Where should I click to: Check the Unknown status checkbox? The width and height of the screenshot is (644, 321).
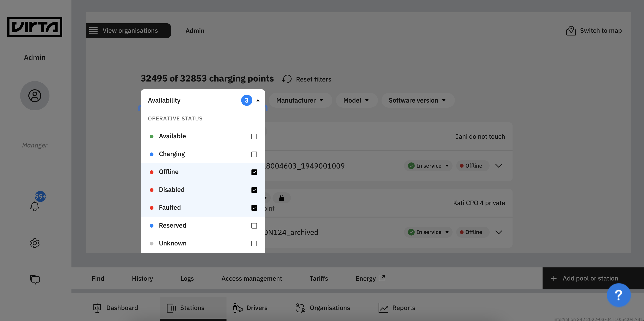(254, 243)
